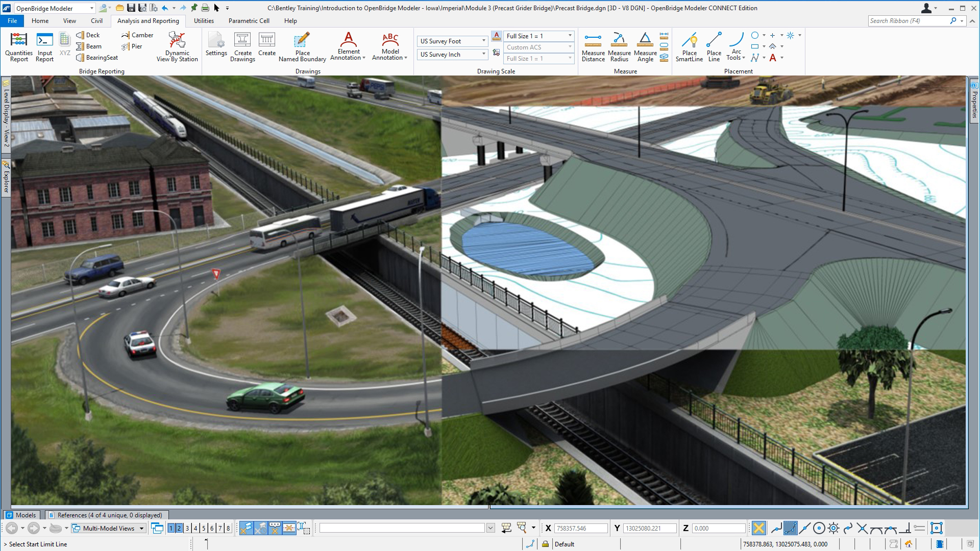This screenshot has height=551, width=980.
Task: Click the Save icon in quick access toolbar
Action: click(x=131, y=8)
